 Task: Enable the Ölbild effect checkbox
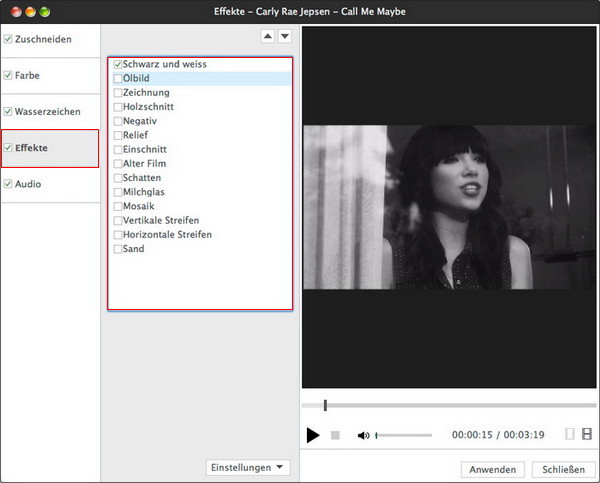click(x=118, y=78)
